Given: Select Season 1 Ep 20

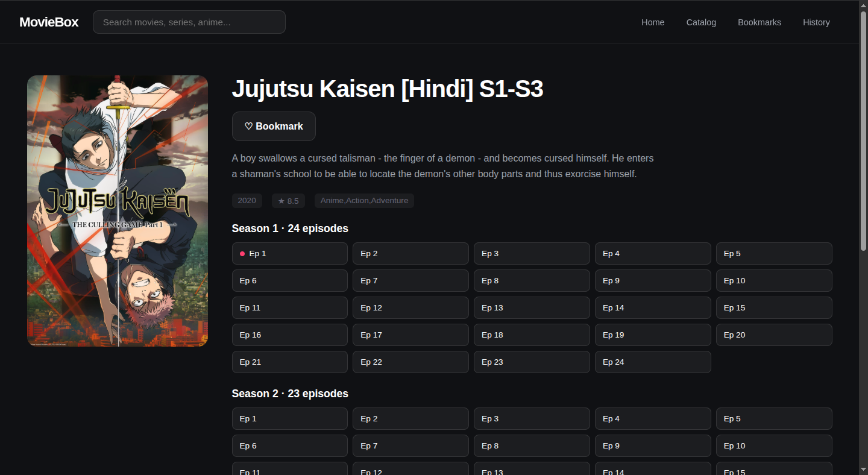Looking at the screenshot, I should click(774, 335).
